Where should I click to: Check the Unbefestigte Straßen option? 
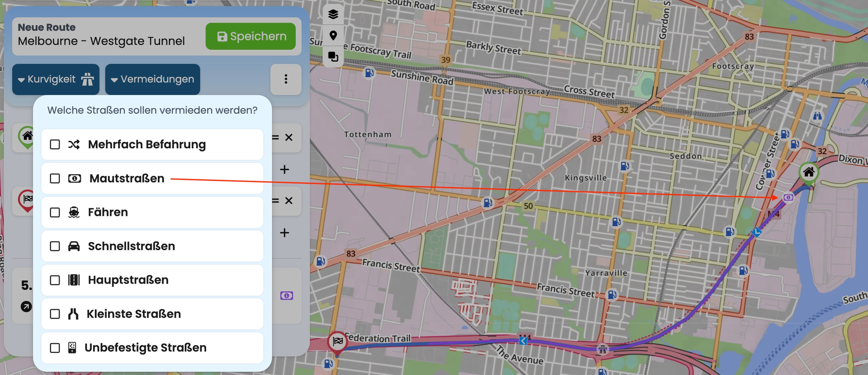click(x=55, y=348)
